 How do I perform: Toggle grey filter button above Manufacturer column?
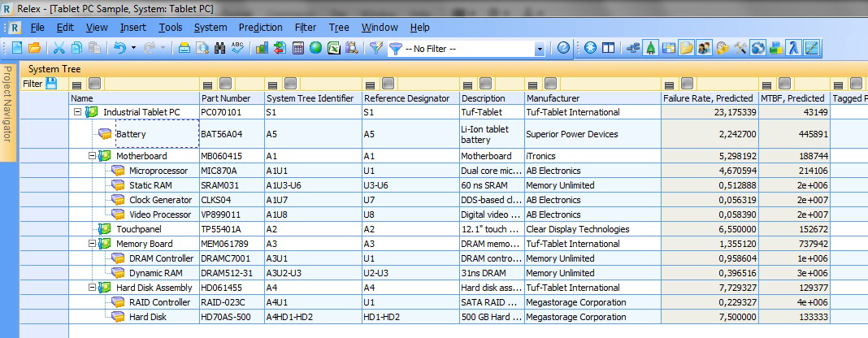(550, 84)
